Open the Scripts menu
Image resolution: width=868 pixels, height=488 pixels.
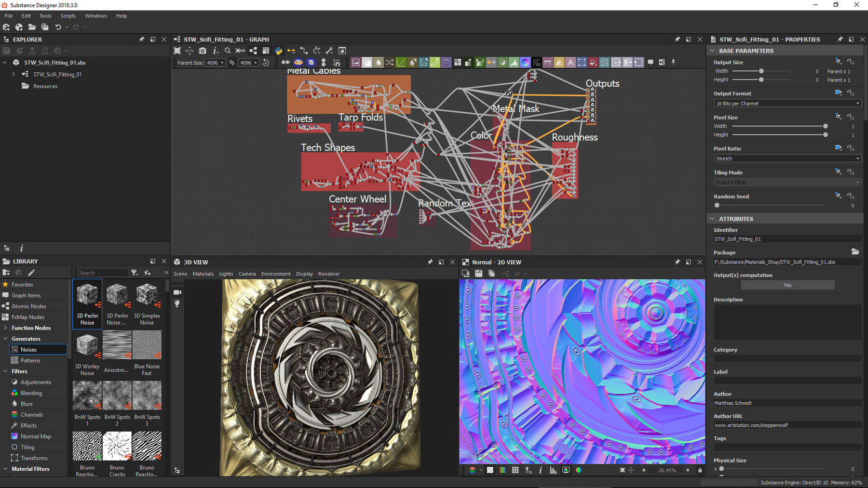[x=68, y=15]
